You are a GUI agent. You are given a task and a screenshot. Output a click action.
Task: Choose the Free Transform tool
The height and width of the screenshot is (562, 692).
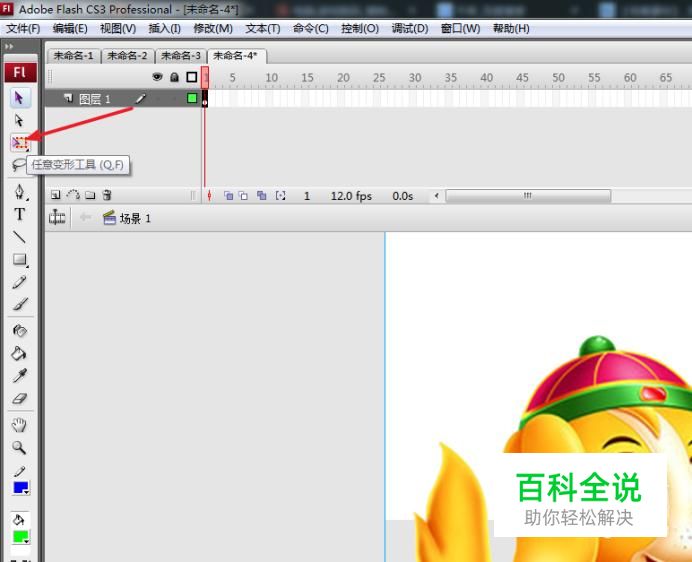click(20, 143)
